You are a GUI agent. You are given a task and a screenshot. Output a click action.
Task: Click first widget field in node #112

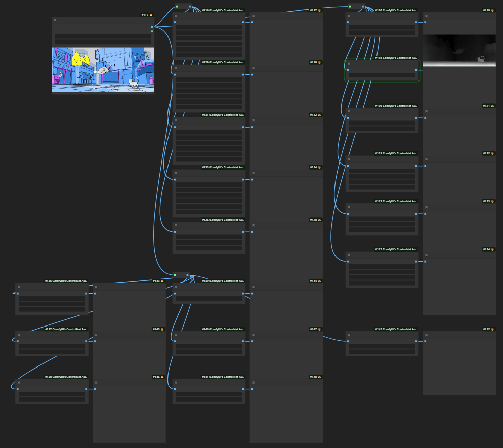103,36
